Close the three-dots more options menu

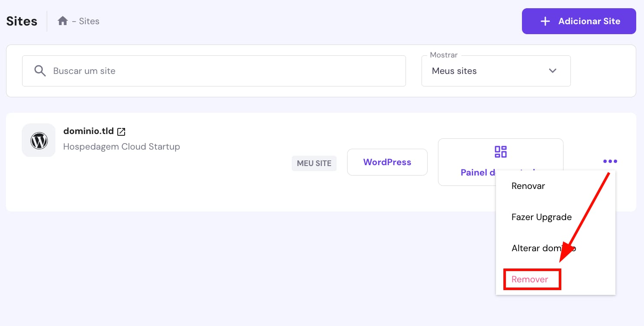click(610, 161)
